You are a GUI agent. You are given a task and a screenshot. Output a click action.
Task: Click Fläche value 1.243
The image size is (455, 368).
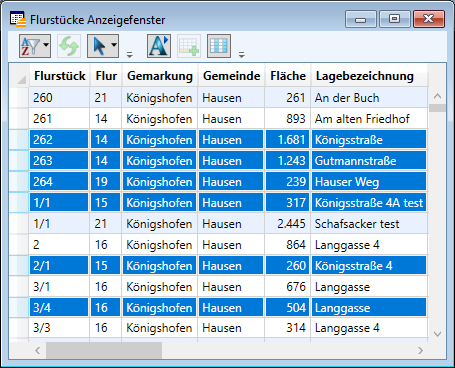point(288,161)
